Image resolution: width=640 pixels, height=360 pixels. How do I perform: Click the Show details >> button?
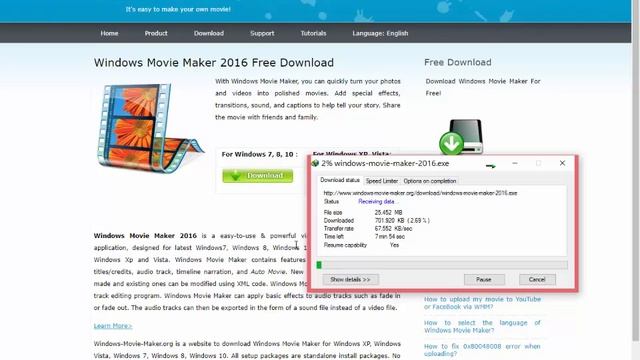coord(351,280)
